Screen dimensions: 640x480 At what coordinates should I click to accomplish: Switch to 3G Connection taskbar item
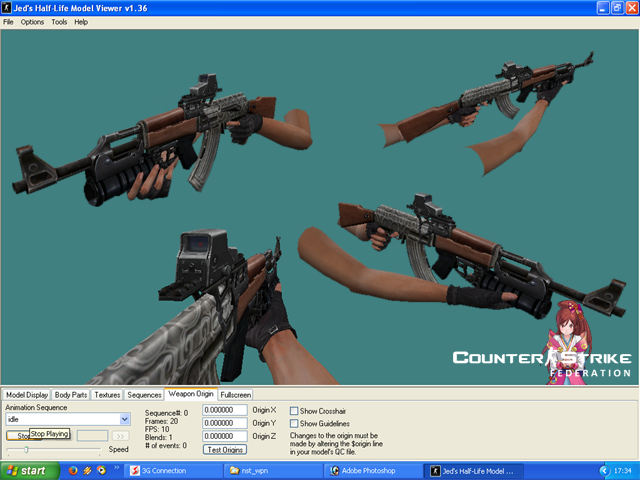click(173, 471)
